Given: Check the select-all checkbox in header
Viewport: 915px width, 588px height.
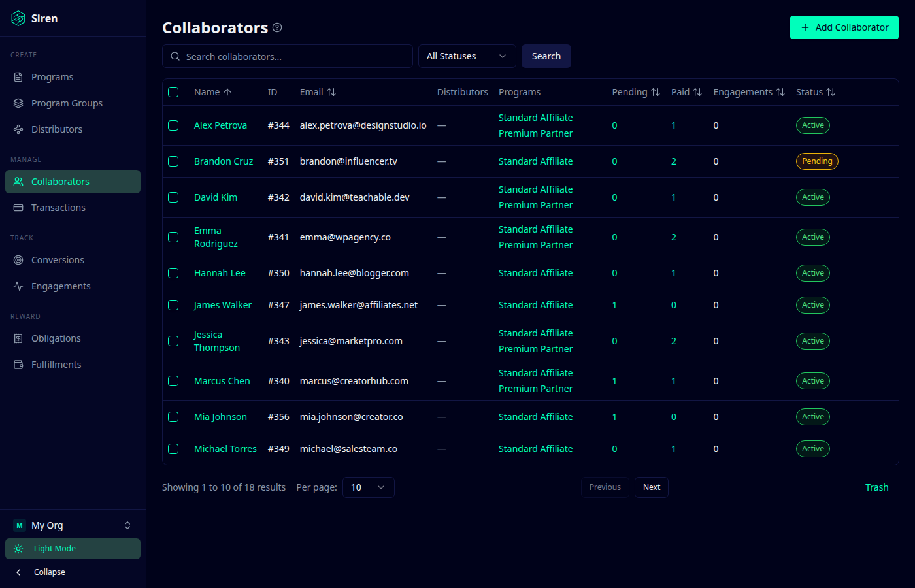Looking at the screenshot, I should click(173, 92).
